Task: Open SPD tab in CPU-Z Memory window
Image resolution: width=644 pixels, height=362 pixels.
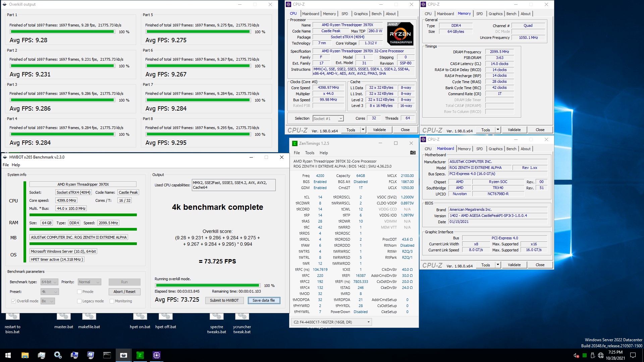Action: click(x=480, y=14)
